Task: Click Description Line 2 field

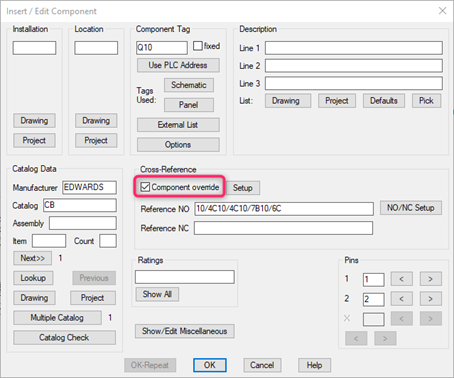Action: tap(354, 66)
